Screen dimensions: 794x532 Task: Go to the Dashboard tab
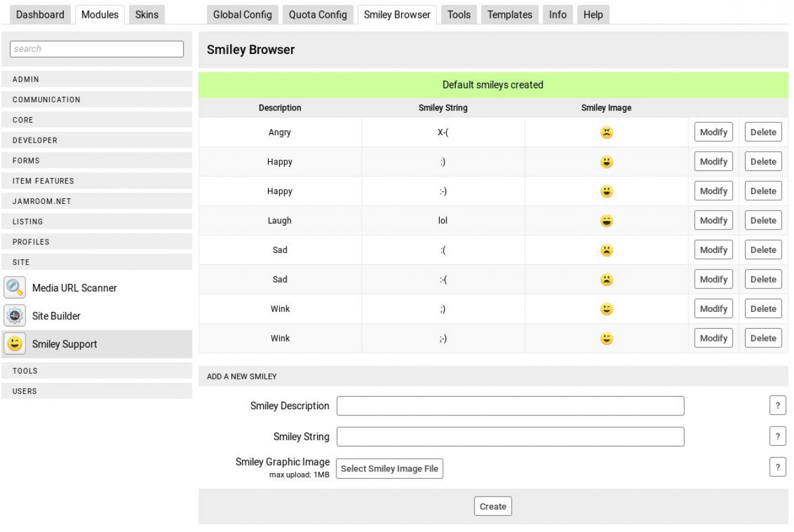pos(40,15)
